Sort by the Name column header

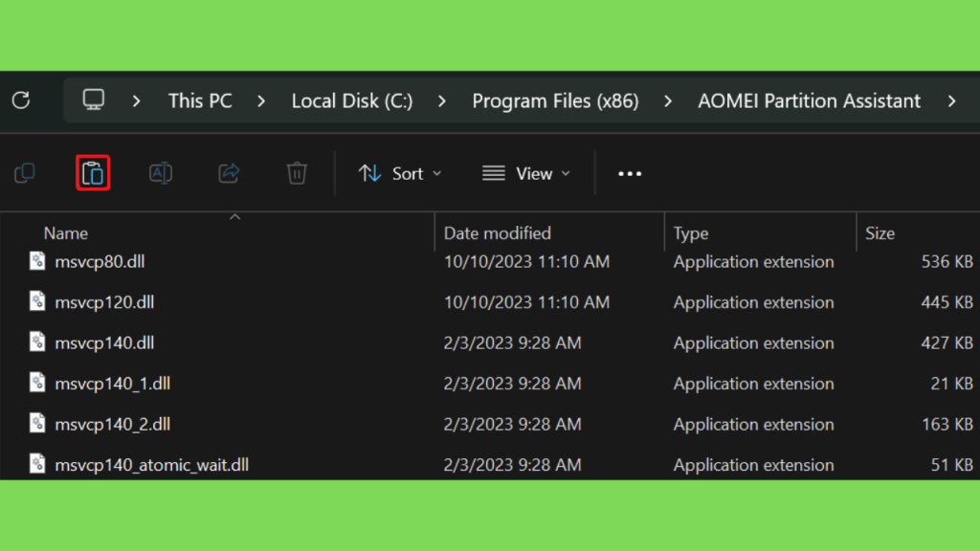click(x=66, y=233)
